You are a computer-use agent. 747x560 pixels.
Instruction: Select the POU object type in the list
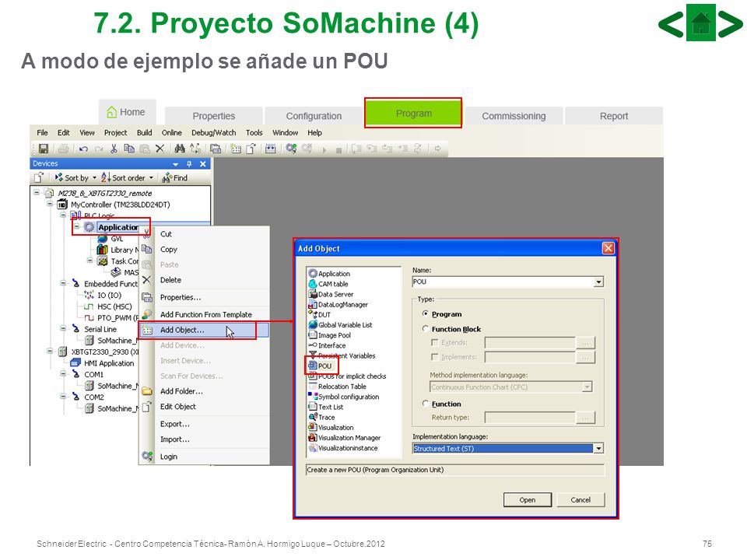coord(324,366)
